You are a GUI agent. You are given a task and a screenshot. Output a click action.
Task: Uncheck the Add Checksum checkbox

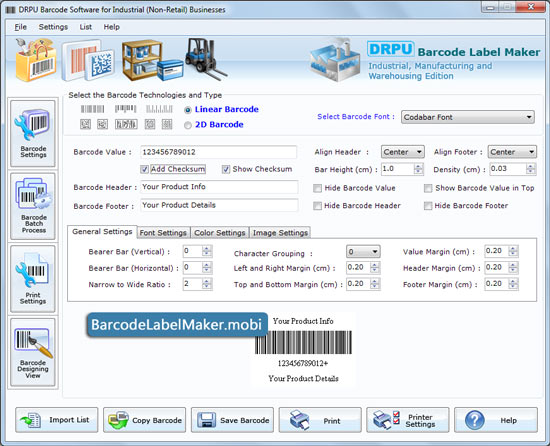click(145, 169)
